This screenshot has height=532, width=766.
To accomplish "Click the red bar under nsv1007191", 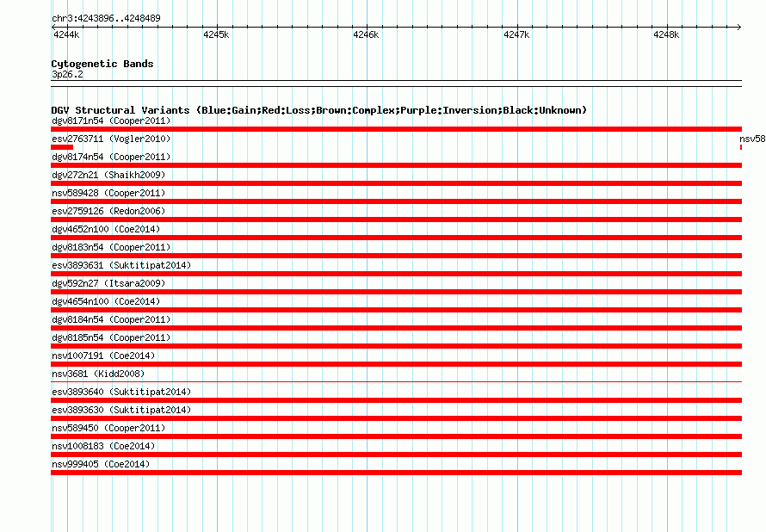I will click(396, 364).
